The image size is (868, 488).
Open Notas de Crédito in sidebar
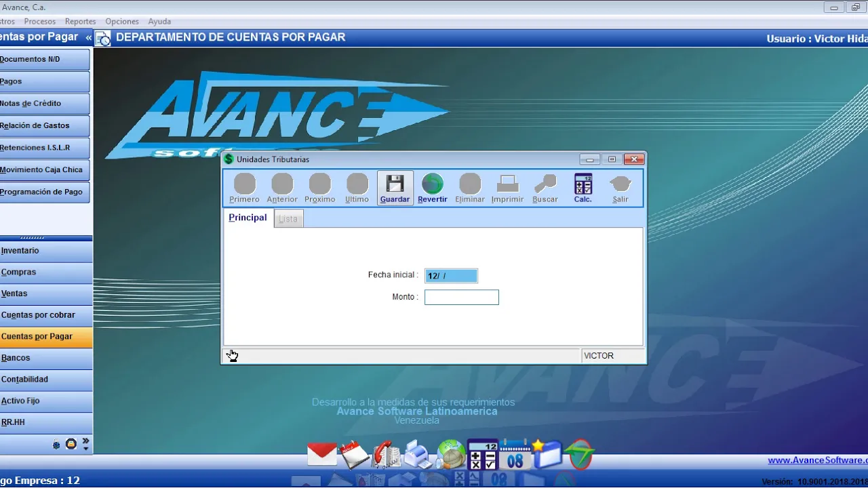(45, 104)
